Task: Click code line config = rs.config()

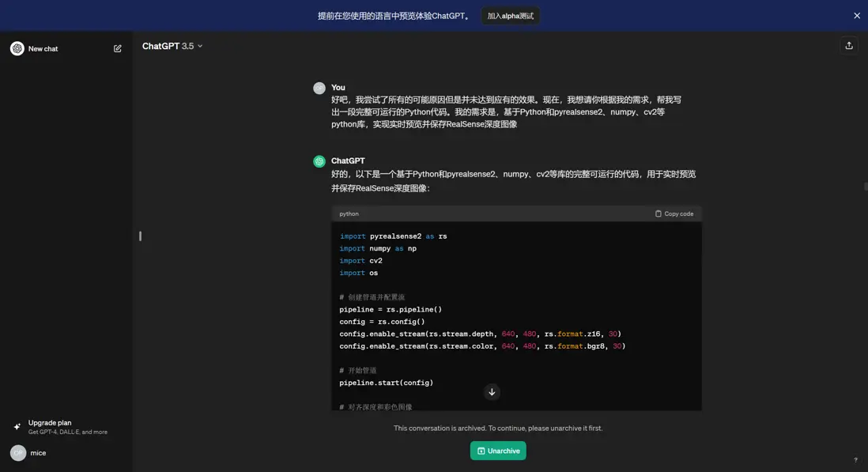Action: (x=382, y=322)
